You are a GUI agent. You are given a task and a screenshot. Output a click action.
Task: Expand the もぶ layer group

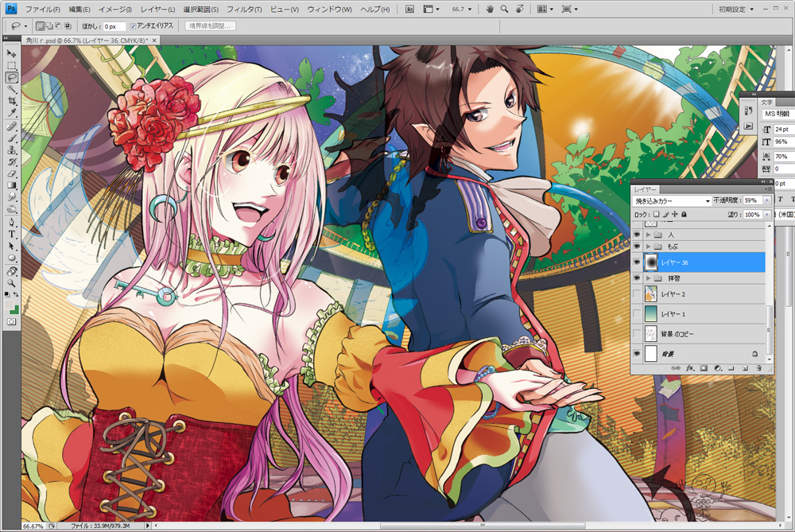pos(648,247)
